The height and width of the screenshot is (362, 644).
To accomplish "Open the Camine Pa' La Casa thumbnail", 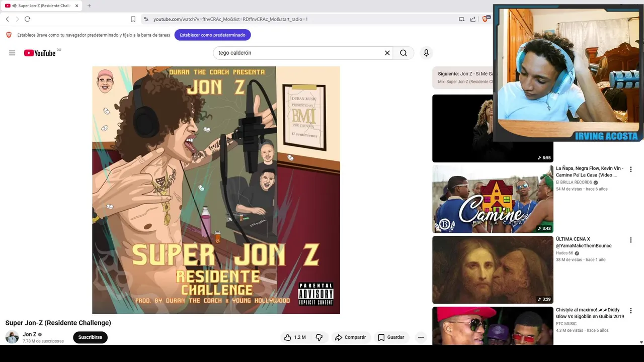I will pos(493,199).
